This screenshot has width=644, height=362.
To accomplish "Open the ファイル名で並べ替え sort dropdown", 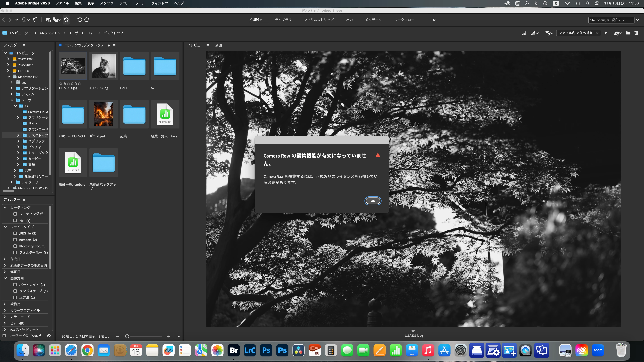I will coord(578,33).
